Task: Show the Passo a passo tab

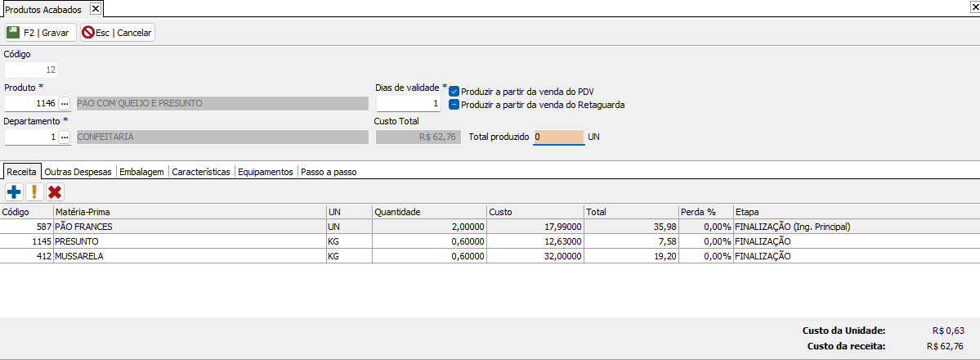Action: point(329,173)
